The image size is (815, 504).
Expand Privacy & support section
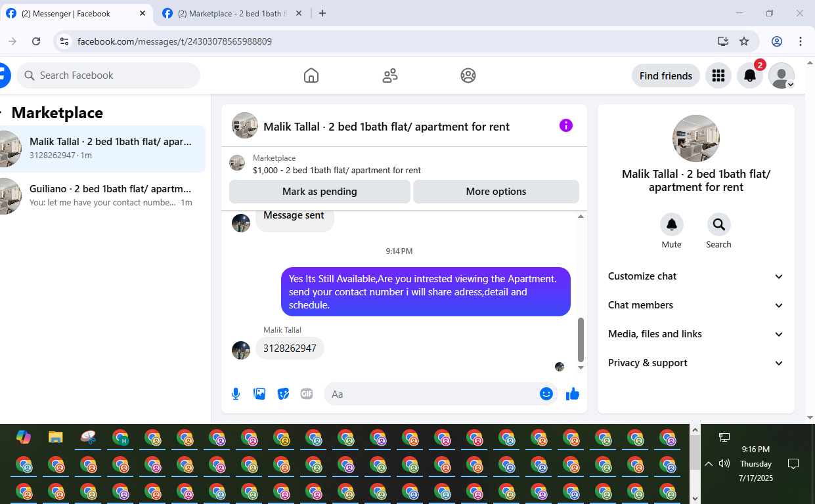point(696,363)
